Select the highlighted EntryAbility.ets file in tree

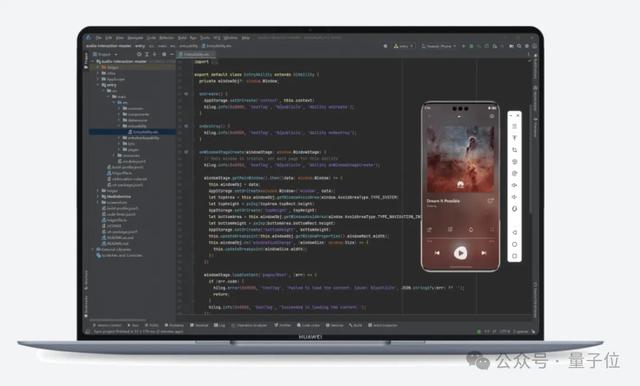133,132
